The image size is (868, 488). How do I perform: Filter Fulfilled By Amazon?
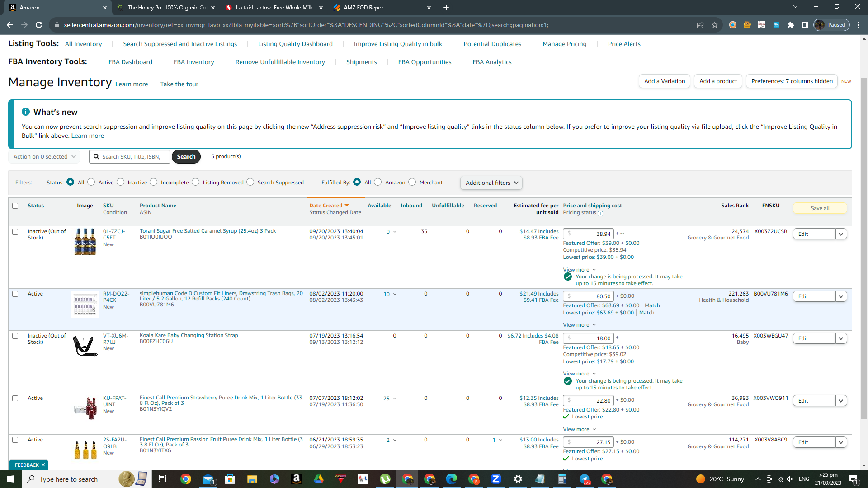[378, 182]
